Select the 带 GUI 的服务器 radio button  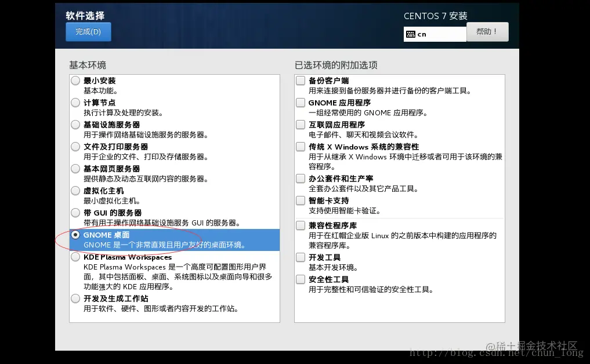point(75,213)
